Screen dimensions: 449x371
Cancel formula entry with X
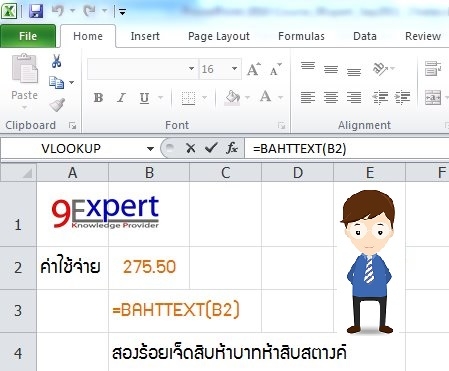pyautogui.click(x=191, y=148)
